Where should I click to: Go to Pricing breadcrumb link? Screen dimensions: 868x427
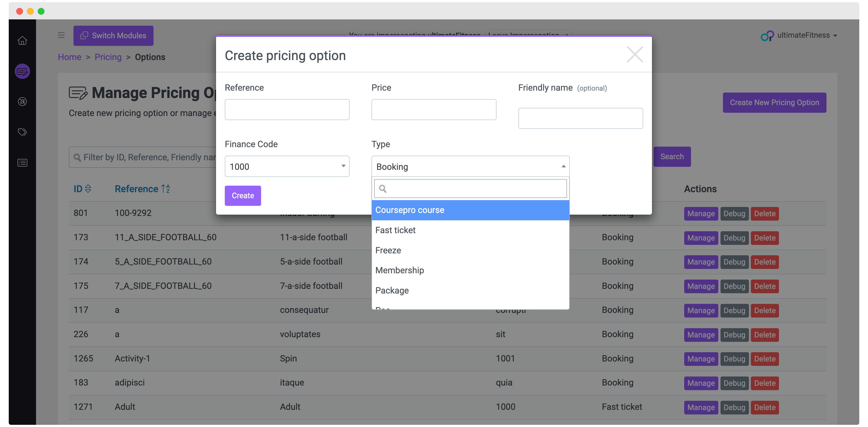(x=108, y=57)
